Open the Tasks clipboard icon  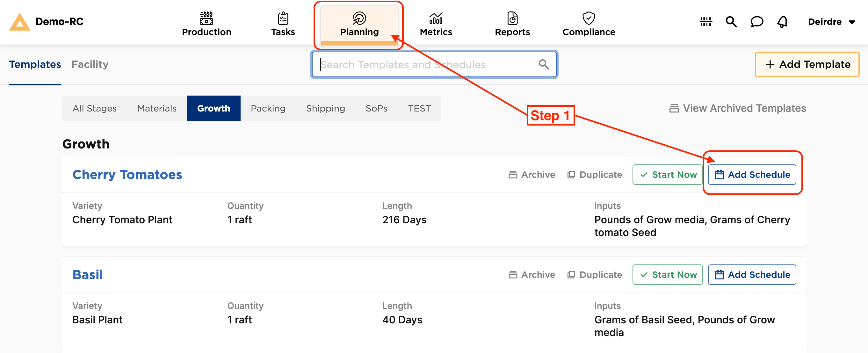[283, 18]
